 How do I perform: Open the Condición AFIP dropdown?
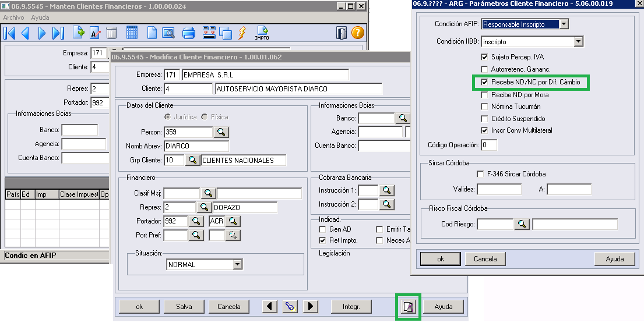click(564, 24)
